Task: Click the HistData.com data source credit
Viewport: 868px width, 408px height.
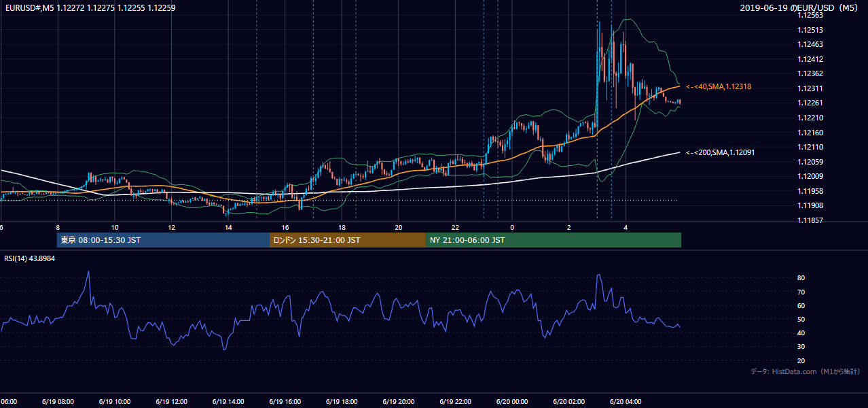Action: tap(805, 371)
